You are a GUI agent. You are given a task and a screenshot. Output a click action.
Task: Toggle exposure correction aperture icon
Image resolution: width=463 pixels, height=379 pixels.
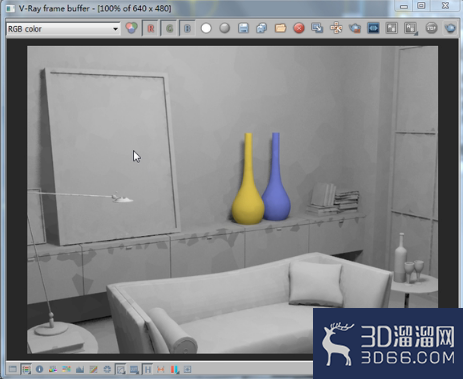[x=107, y=369]
